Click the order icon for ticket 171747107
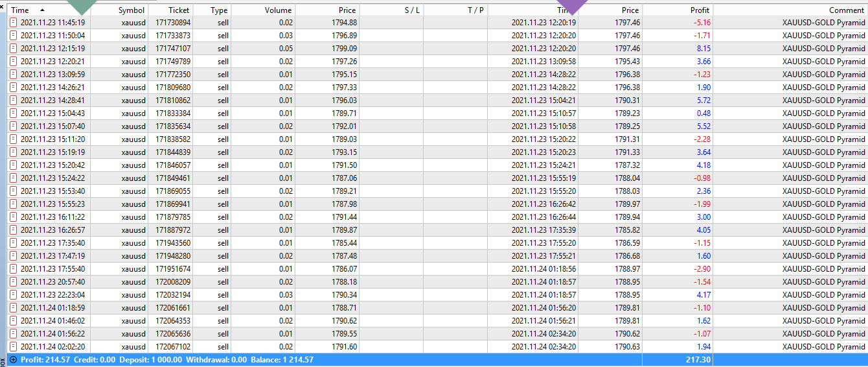Viewport: 868px width, 367px height. pos(13,49)
